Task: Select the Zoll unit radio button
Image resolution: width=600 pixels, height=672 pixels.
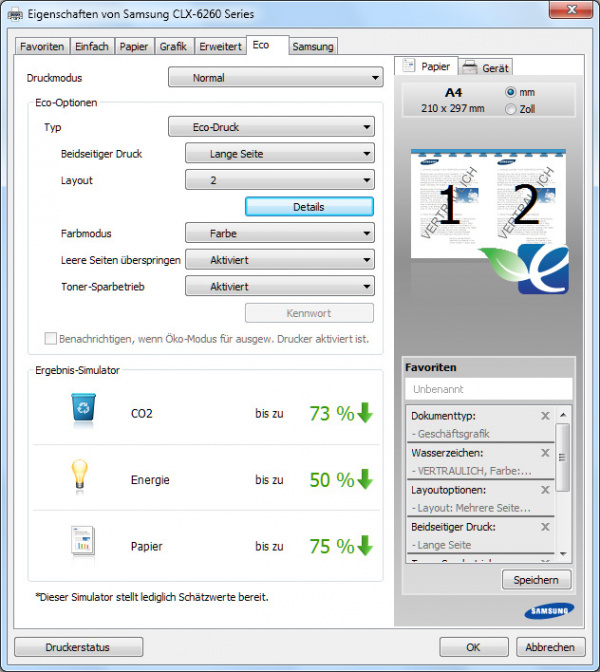Action: tap(512, 109)
